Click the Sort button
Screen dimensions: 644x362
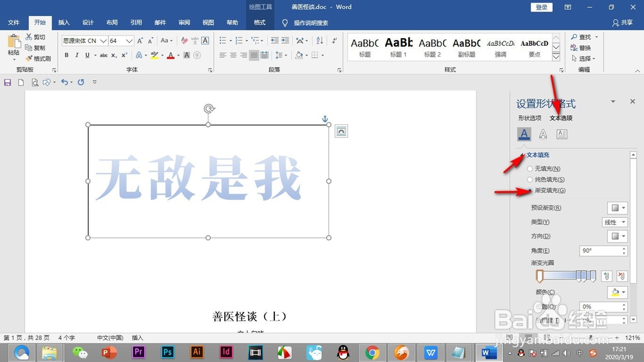point(319,41)
